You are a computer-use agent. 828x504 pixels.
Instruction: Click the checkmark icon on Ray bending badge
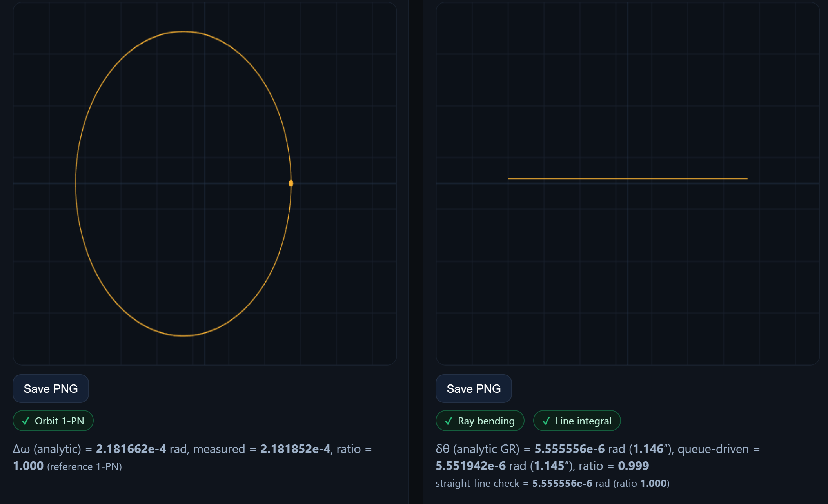(x=448, y=421)
